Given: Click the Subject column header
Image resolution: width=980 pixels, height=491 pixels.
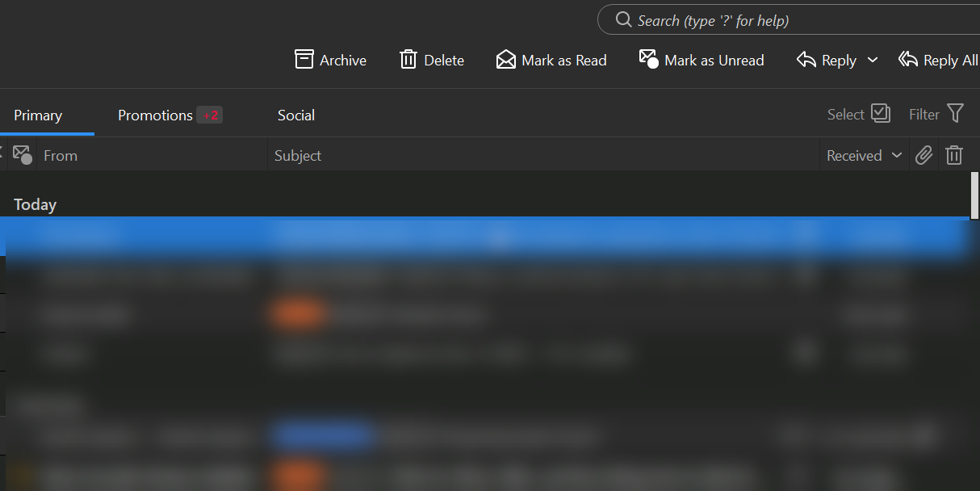Looking at the screenshot, I should coord(298,156).
